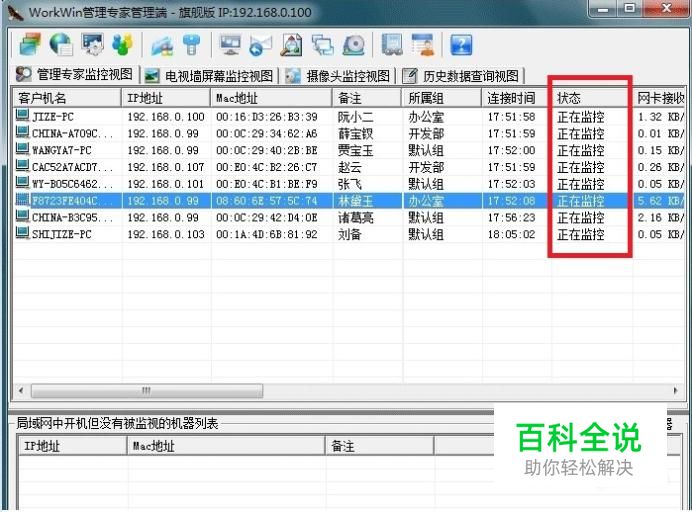Click the desktop monitor screen icon
692x512 pixels.
tap(230, 45)
